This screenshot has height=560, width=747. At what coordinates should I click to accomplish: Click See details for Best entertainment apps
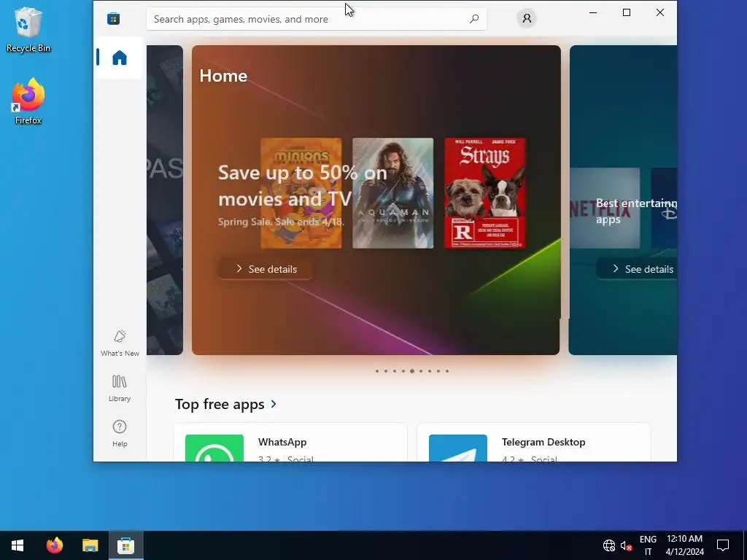[x=637, y=269]
